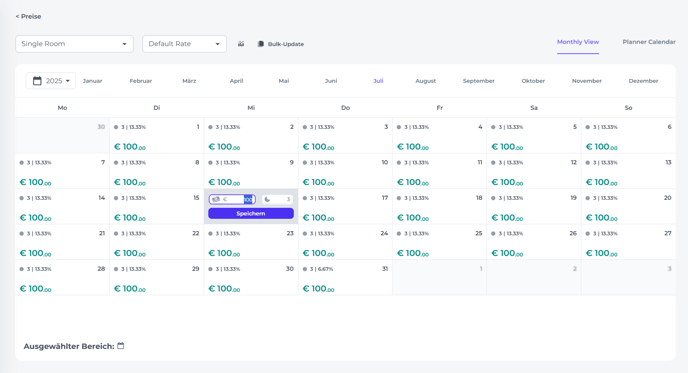
Task: Click the € 100 price on July 1
Action: point(130,147)
